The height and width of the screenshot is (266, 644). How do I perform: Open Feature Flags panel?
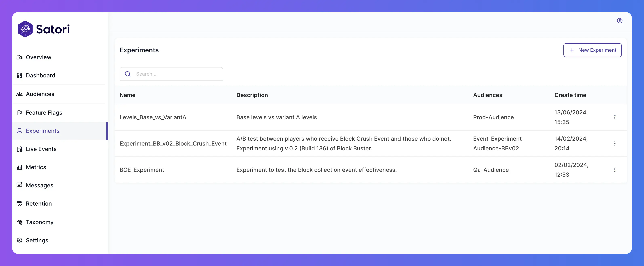(44, 112)
